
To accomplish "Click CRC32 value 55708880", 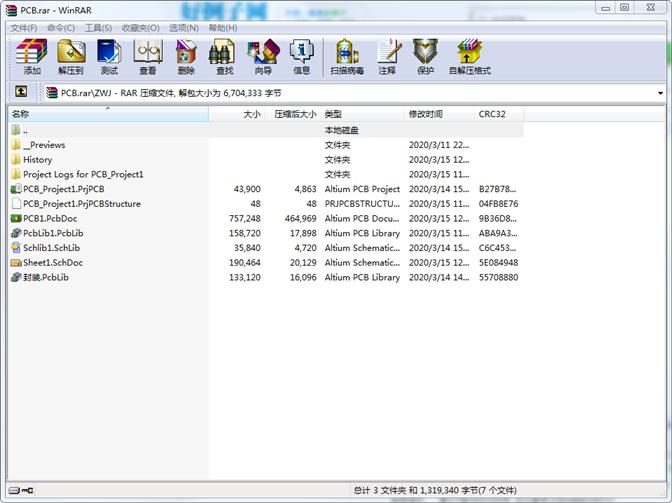I will click(x=498, y=277).
